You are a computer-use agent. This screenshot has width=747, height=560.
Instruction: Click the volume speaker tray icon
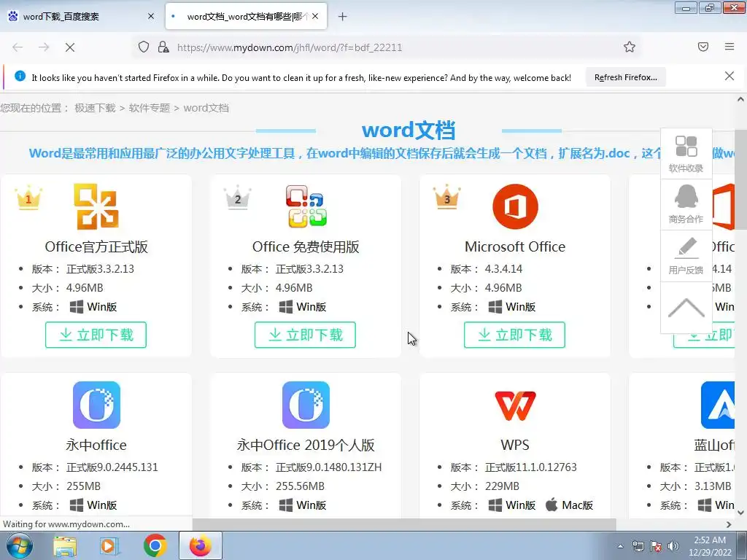tap(673, 546)
